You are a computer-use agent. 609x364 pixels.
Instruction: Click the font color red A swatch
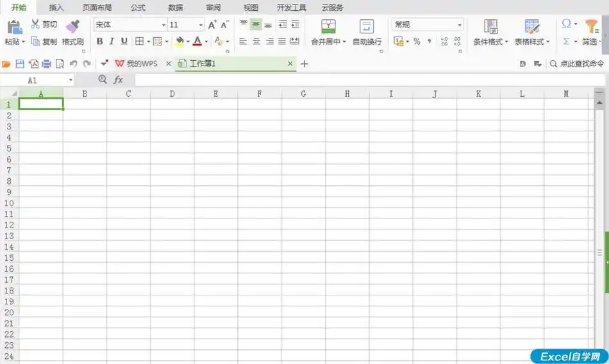click(x=197, y=42)
